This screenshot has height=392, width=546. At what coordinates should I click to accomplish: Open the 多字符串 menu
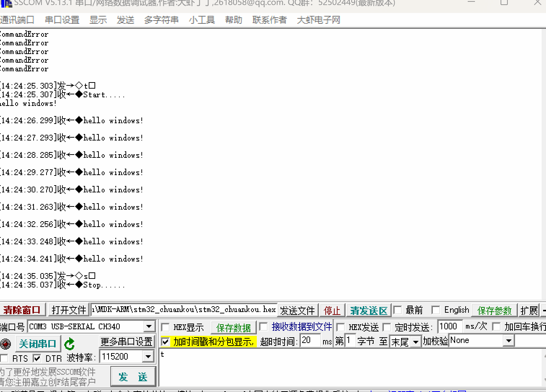tap(161, 20)
